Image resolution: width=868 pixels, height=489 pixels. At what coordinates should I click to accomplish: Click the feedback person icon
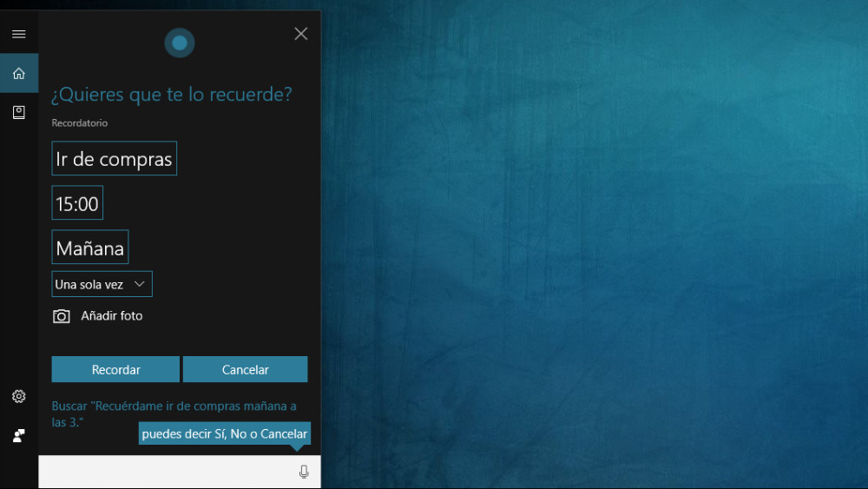19,435
